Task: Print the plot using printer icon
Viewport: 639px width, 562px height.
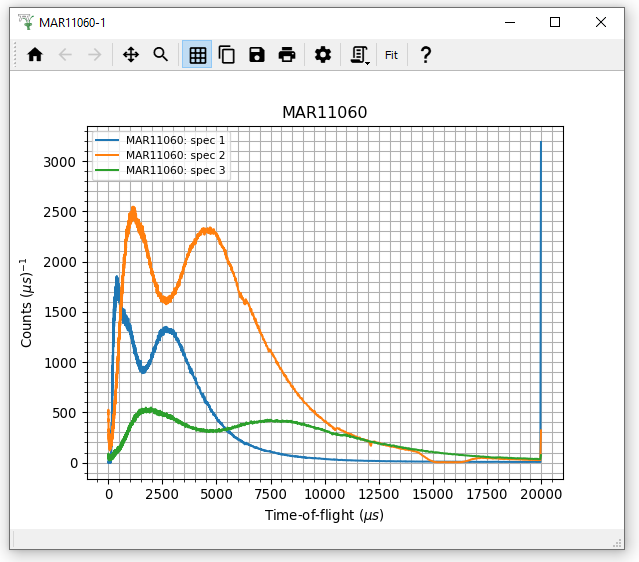Action: click(287, 55)
